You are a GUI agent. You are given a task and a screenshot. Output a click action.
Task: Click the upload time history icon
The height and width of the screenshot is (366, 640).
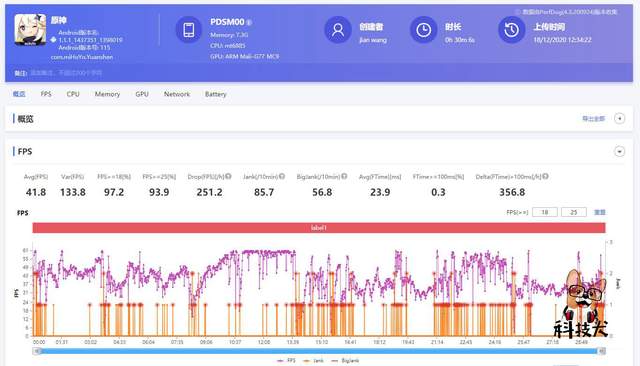511,30
